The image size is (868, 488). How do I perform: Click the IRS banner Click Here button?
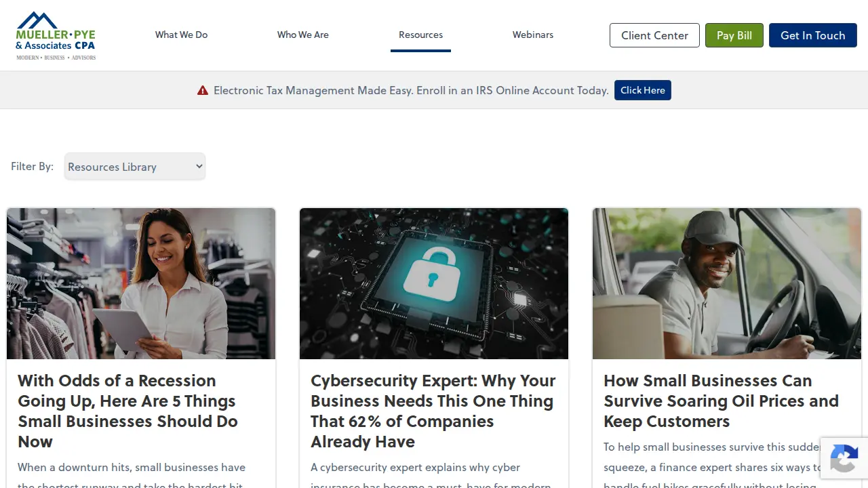point(643,90)
